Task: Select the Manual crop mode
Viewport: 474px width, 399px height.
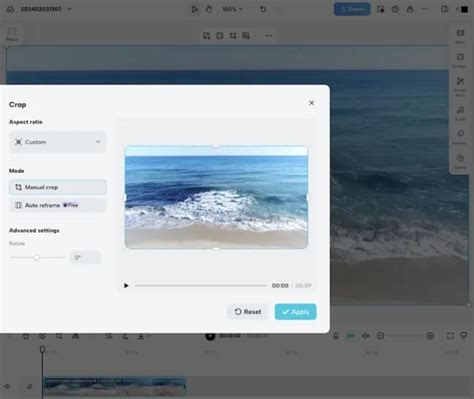Action: 58,187
